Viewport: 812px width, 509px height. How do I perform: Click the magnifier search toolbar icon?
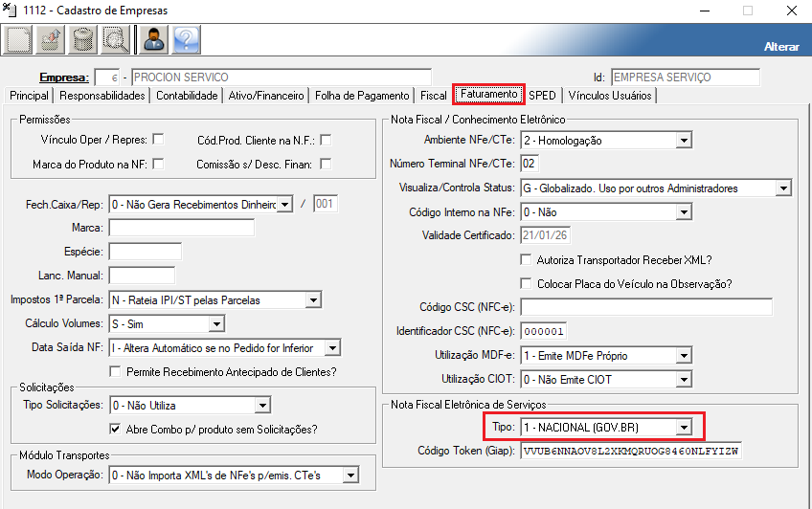point(116,39)
